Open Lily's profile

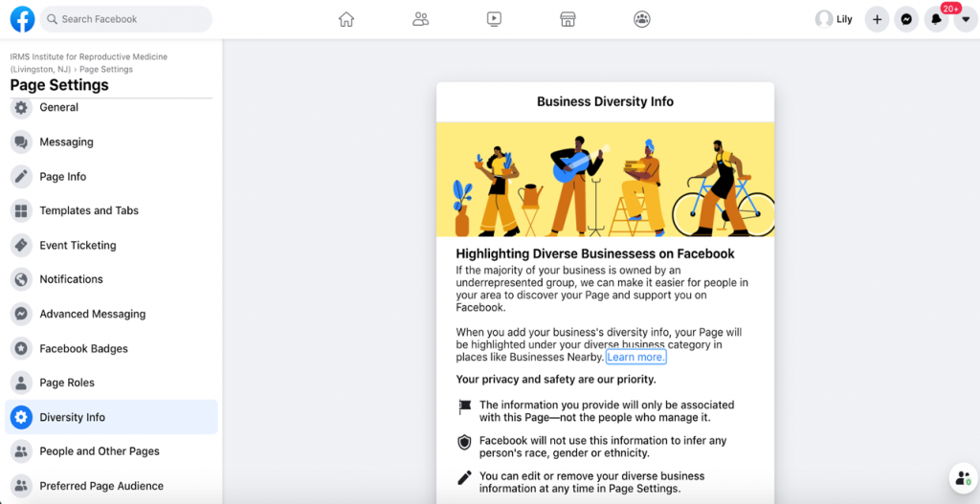(x=834, y=19)
